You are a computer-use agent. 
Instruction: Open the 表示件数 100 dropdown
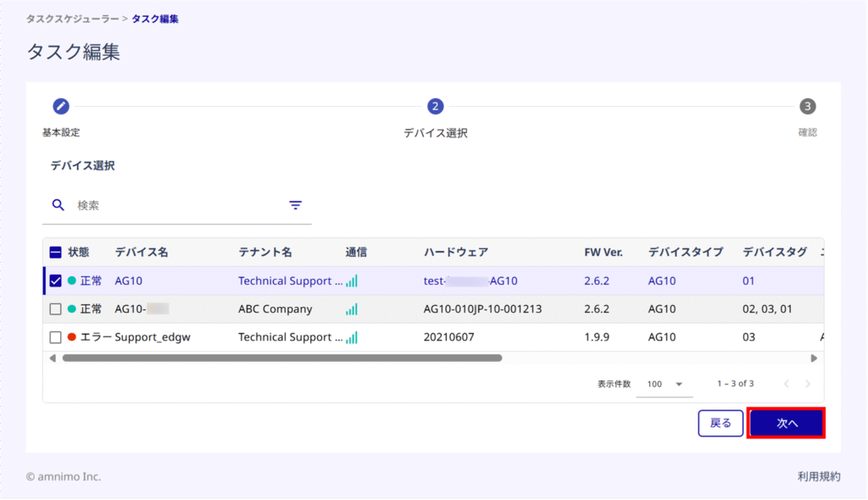point(665,384)
